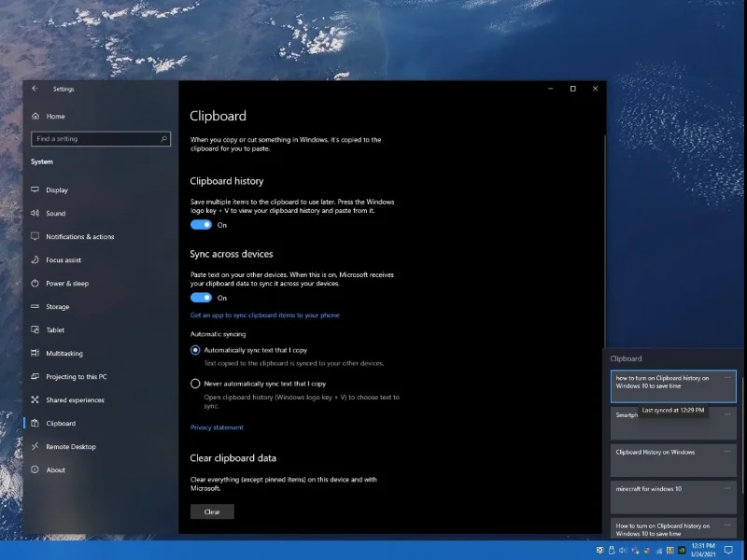Paste the 'Clipboard History on Windows' clipboard item
The height and width of the screenshot is (560, 747).
[x=673, y=460]
